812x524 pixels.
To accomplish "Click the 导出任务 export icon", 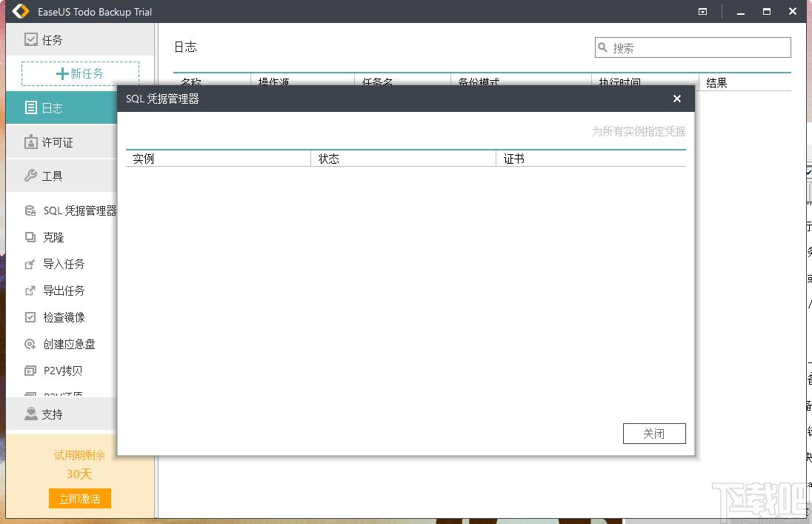I will pos(30,291).
